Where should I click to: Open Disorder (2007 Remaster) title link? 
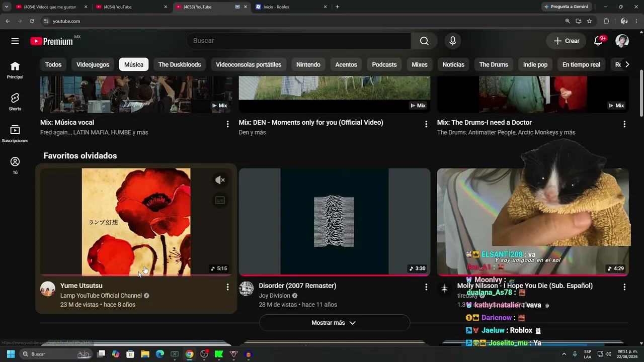click(297, 286)
